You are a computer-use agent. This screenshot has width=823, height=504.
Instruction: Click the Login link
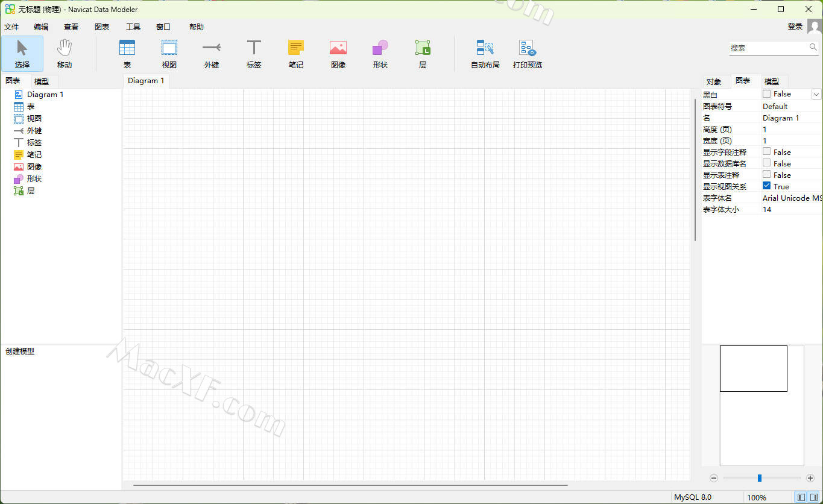tap(795, 27)
